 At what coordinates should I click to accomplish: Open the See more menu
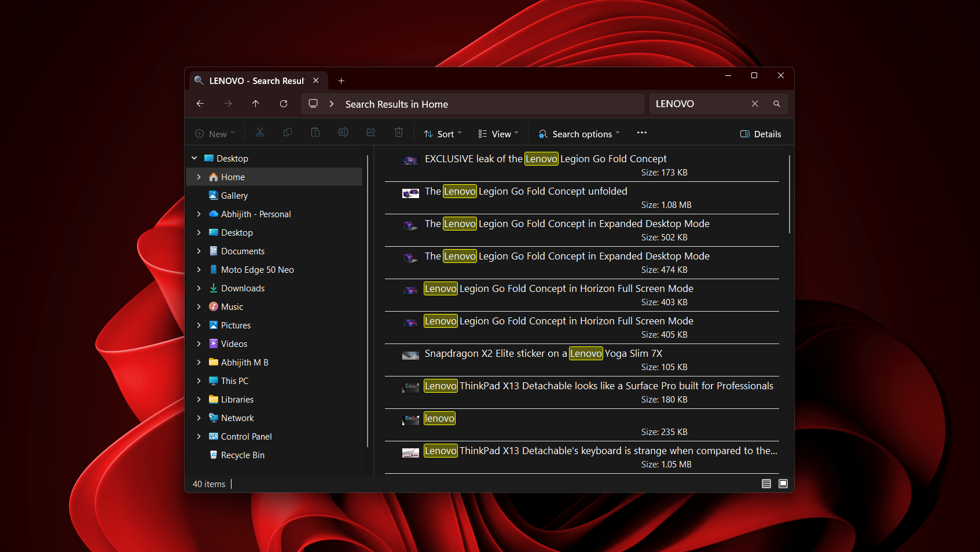pos(641,133)
